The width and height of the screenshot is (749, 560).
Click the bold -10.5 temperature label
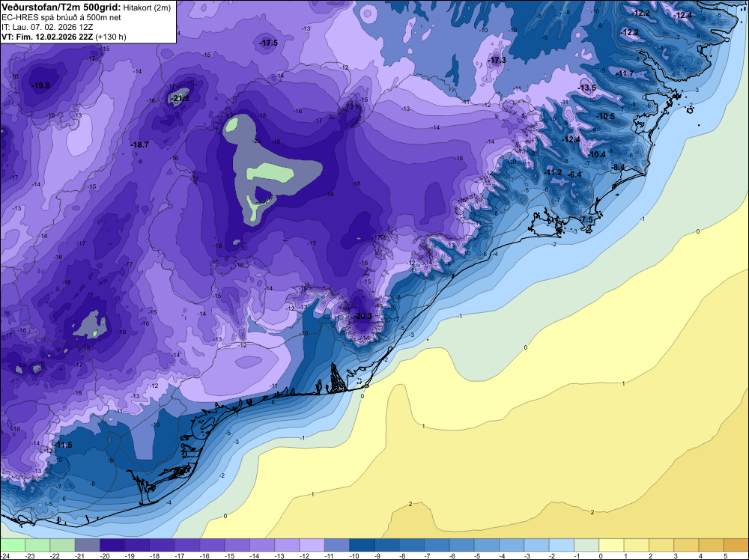(606, 117)
